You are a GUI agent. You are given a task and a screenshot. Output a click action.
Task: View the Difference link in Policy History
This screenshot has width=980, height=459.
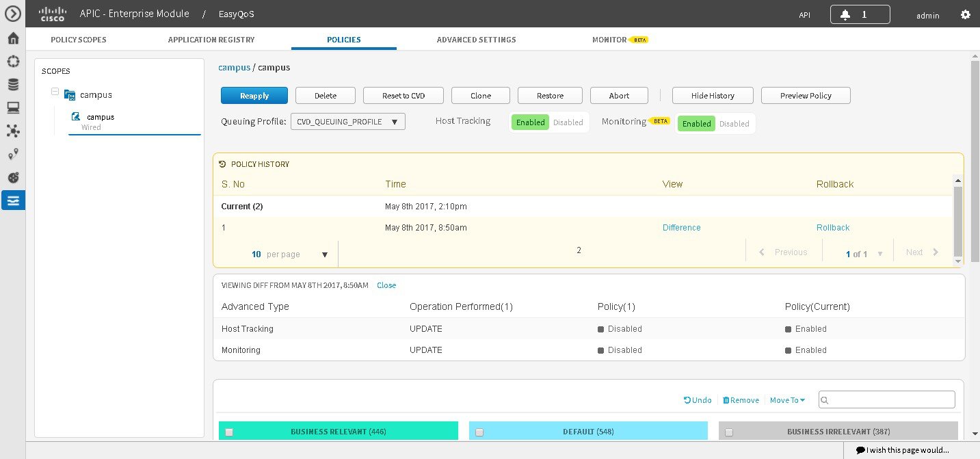click(681, 227)
